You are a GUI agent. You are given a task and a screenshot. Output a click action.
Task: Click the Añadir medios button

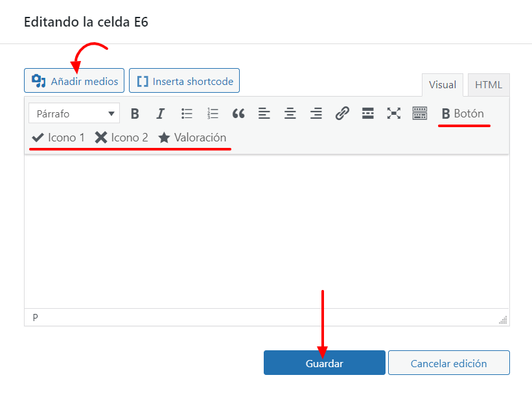click(x=75, y=81)
